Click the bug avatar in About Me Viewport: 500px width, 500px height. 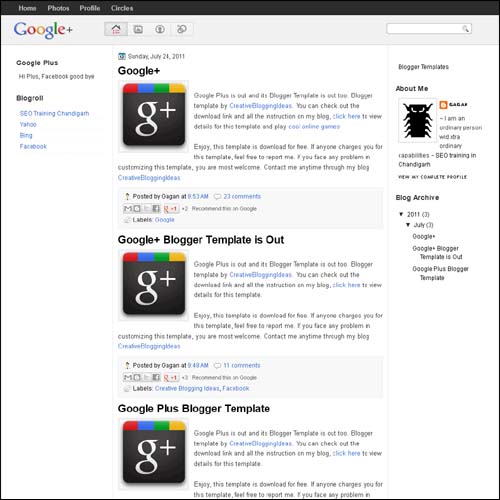click(x=417, y=120)
